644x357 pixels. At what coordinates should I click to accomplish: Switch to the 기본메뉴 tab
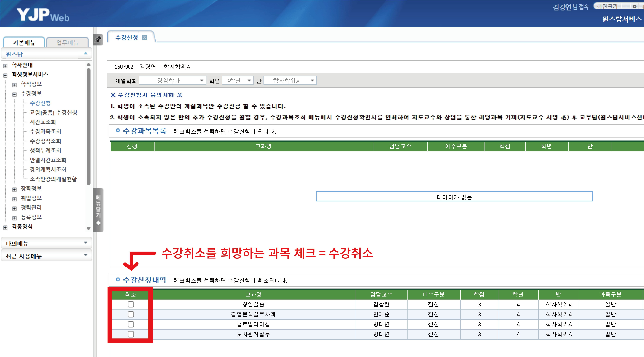click(x=24, y=42)
